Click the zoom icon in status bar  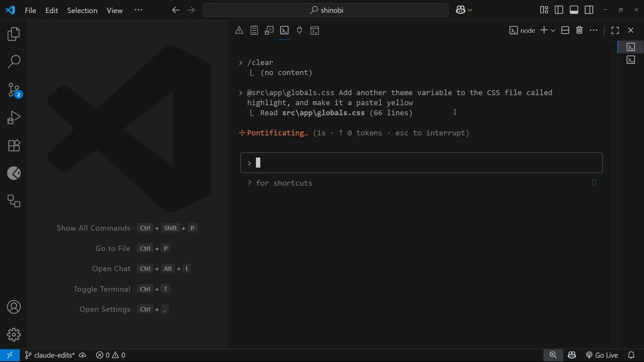click(x=553, y=355)
